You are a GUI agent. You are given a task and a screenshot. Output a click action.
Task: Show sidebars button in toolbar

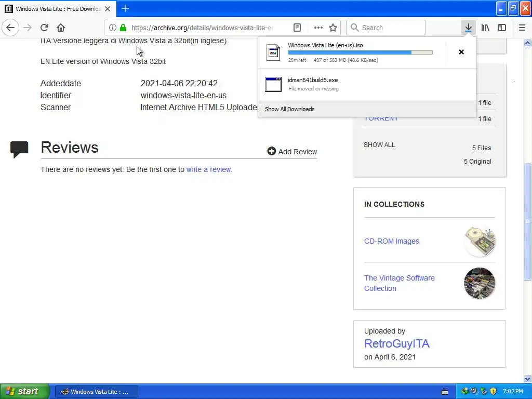tap(502, 28)
